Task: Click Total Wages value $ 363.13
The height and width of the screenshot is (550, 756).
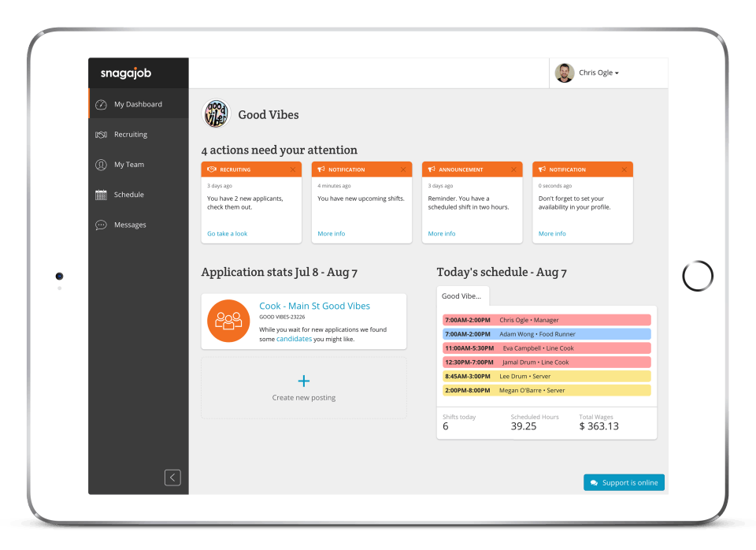Action: [x=598, y=426]
